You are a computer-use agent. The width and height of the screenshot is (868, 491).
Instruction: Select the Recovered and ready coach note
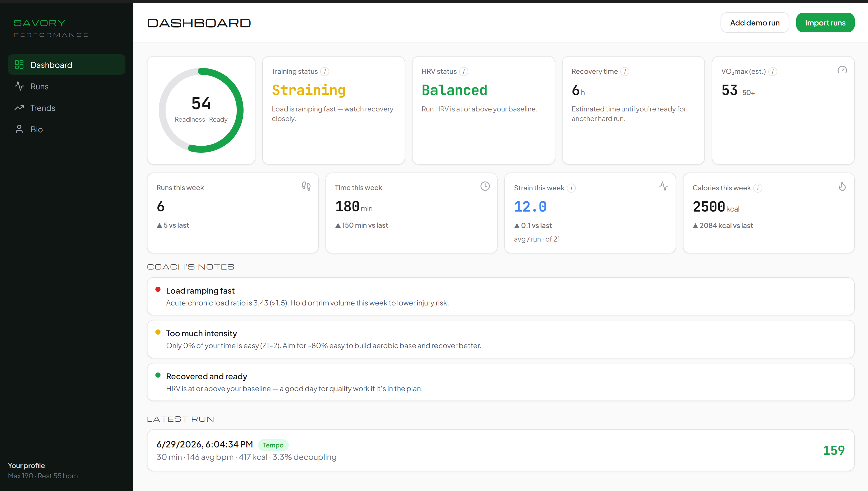click(x=500, y=382)
